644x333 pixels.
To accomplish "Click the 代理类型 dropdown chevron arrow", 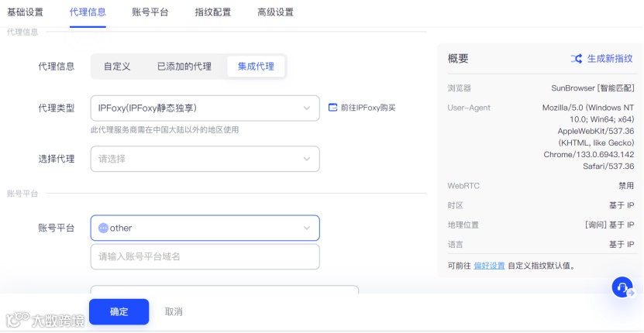I will (x=307, y=108).
